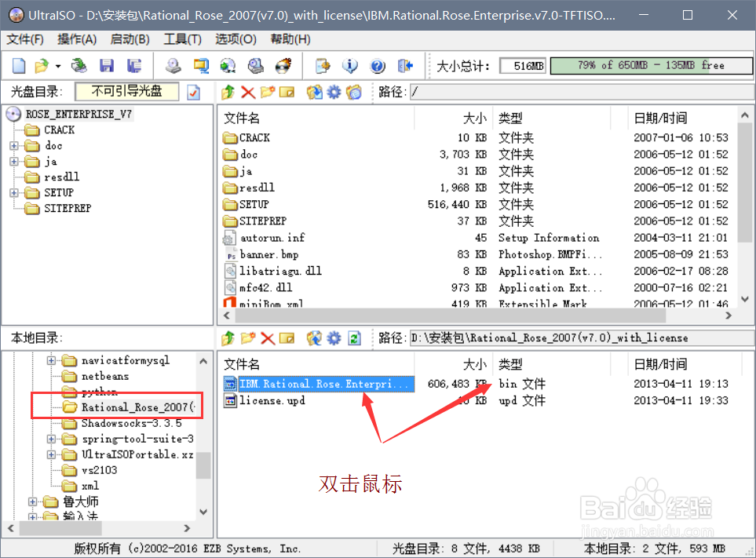
Task: Click the Open CD/DVD drive icon
Action: coord(79,66)
